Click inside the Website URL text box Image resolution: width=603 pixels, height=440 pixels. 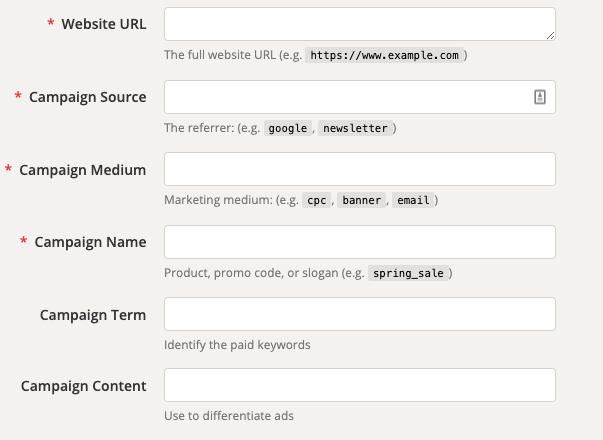pos(350,24)
